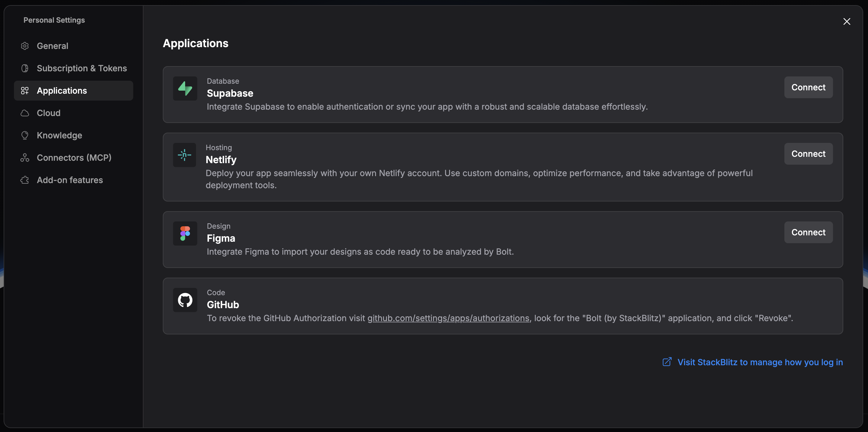868x432 pixels.
Task: Open the Cloud settings section
Action: [x=49, y=113]
